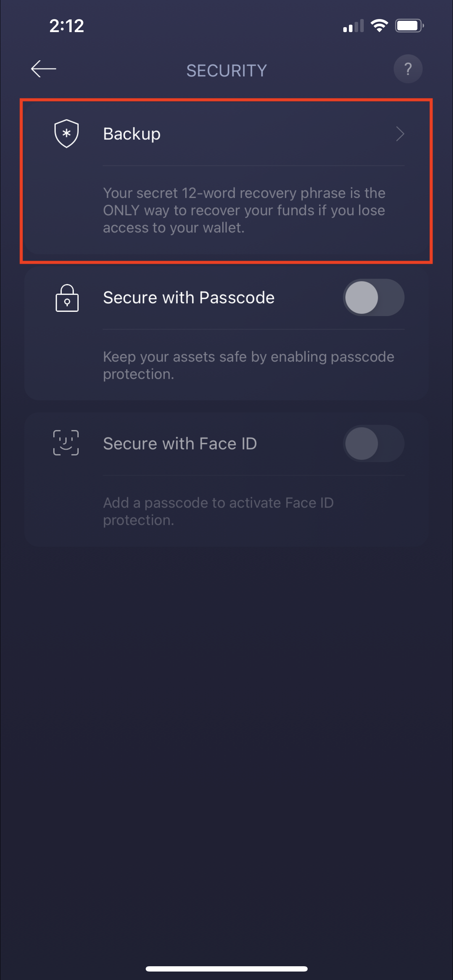453x980 pixels.
Task: Tap the SECURITY page title
Action: [226, 71]
